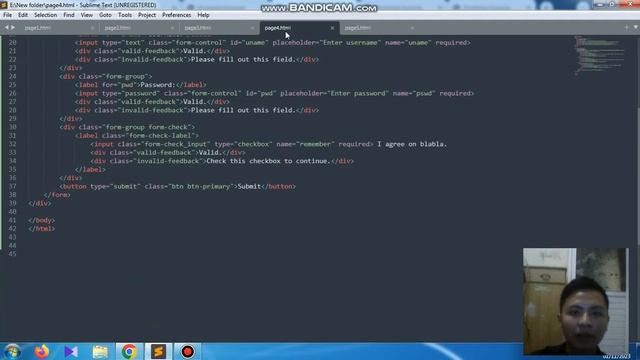Image resolution: width=640 pixels, height=360 pixels.
Task: Click the code minimap preview
Action: click(600, 55)
